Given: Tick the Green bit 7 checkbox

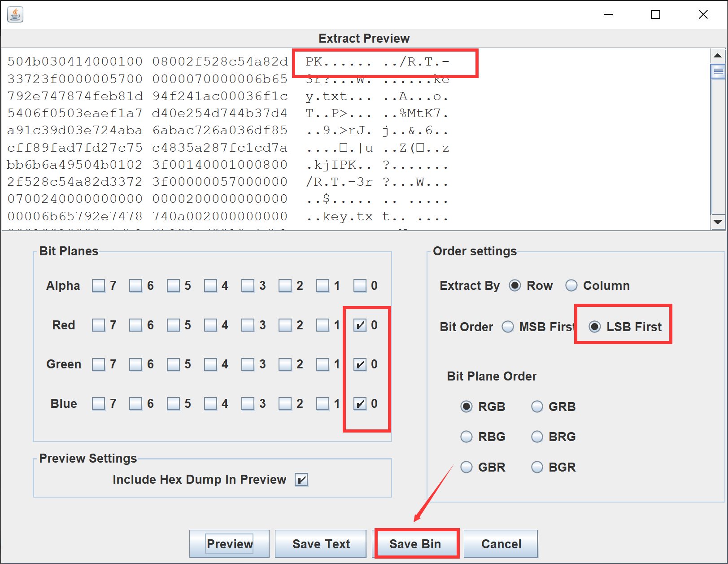Looking at the screenshot, I should (98, 364).
